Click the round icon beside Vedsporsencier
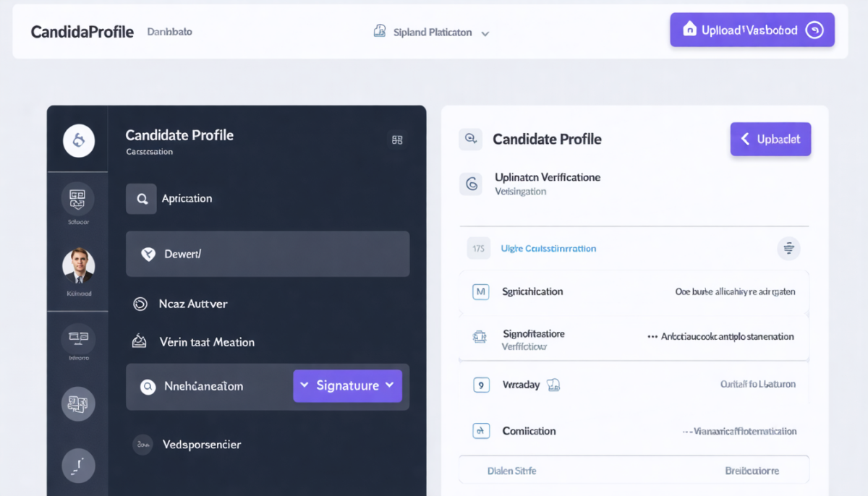The height and width of the screenshot is (496, 868). [x=142, y=444]
